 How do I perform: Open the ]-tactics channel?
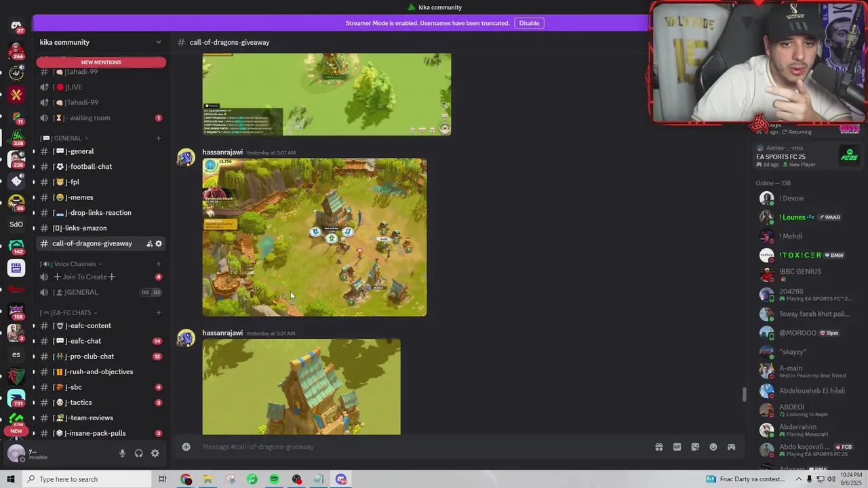coord(100,403)
